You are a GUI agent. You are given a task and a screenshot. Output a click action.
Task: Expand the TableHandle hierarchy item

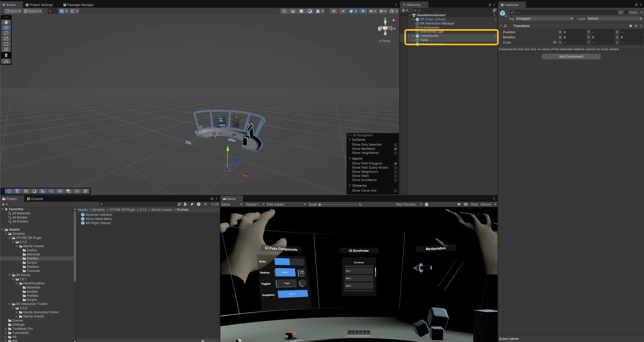click(413, 36)
